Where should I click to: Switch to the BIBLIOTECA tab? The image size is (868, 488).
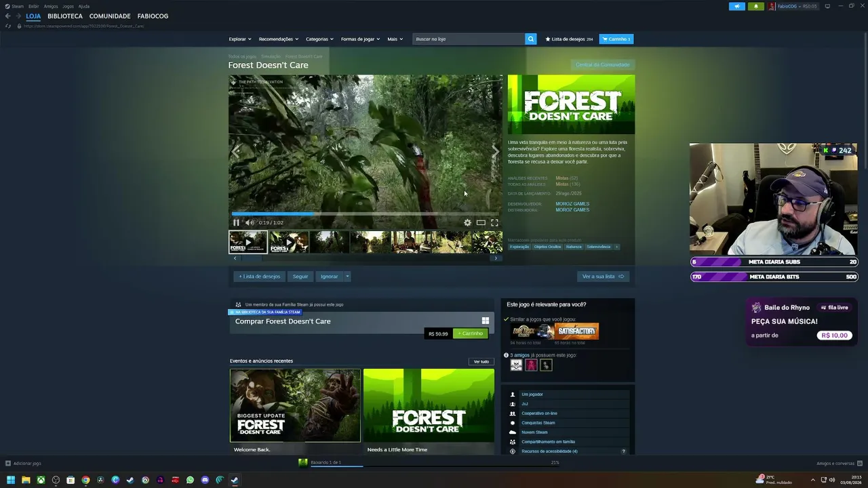65,16
